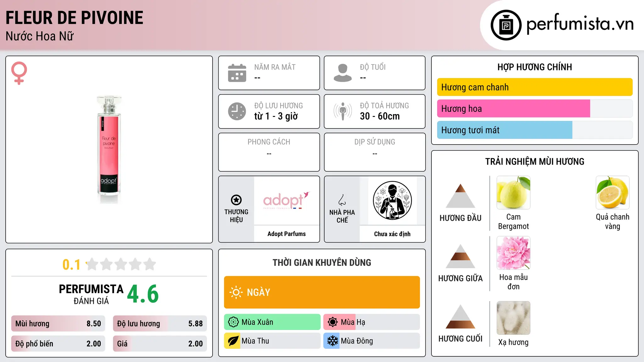The image size is (644, 362).
Task: Click the sillage icon beside Độ toả hương
Action: [343, 111]
